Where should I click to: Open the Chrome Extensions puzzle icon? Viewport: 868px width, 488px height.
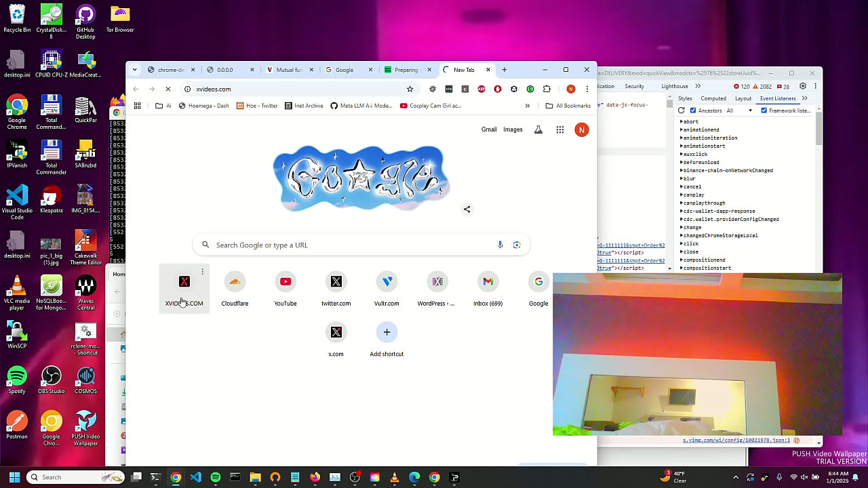click(547, 89)
